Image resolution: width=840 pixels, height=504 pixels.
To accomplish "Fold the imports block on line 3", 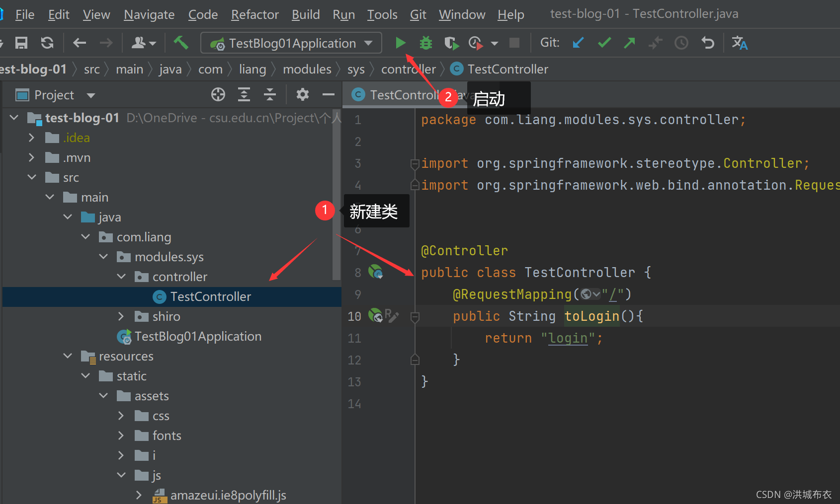I will point(415,163).
